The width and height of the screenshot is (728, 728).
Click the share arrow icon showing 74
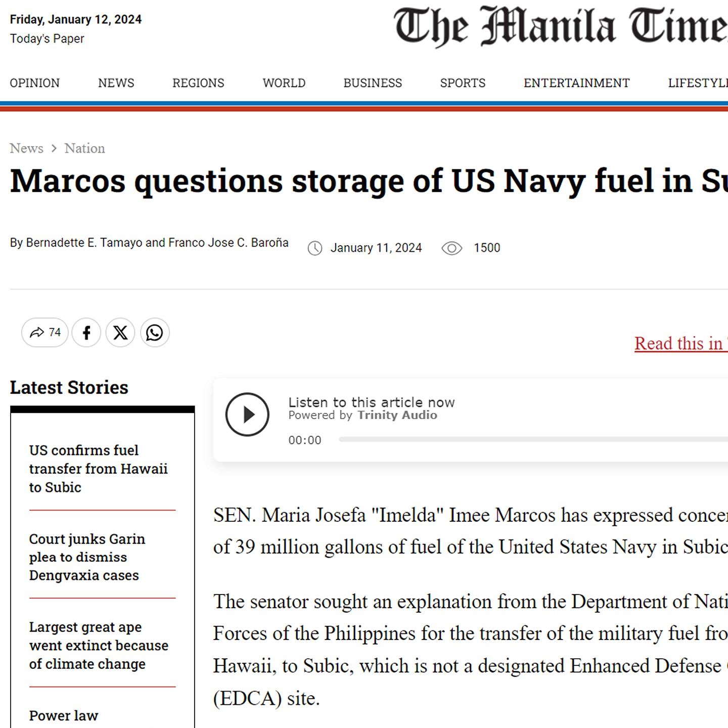[38, 333]
